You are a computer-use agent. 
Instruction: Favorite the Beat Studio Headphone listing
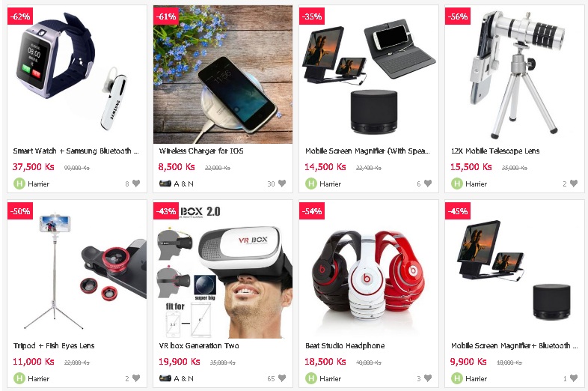click(428, 378)
